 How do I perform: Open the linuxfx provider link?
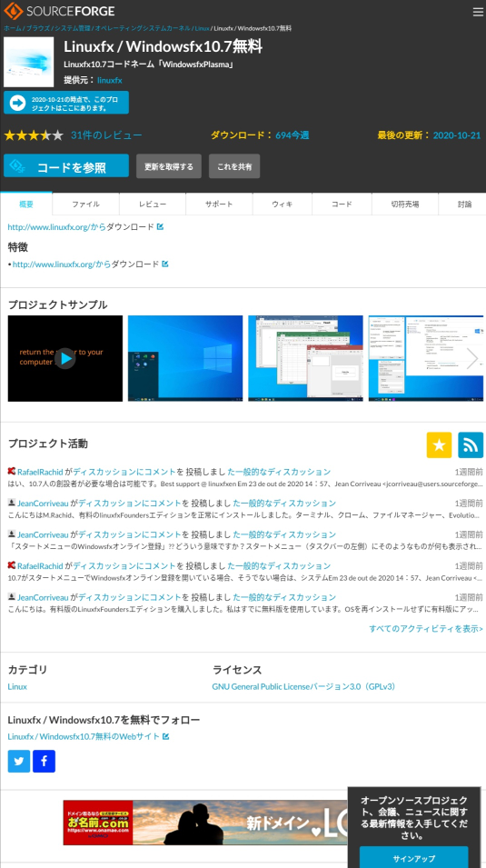(x=110, y=80)
